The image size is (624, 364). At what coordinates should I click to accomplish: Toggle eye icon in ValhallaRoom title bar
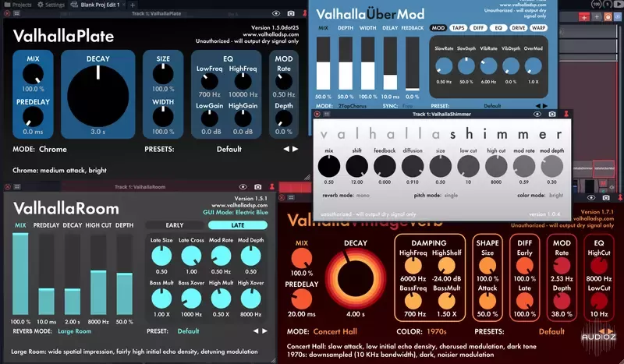243,186
